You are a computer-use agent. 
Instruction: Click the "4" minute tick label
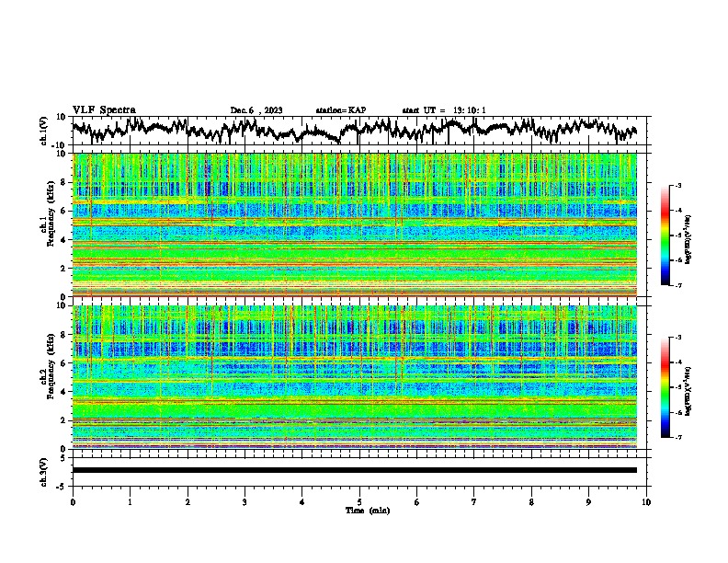point(302,502)
